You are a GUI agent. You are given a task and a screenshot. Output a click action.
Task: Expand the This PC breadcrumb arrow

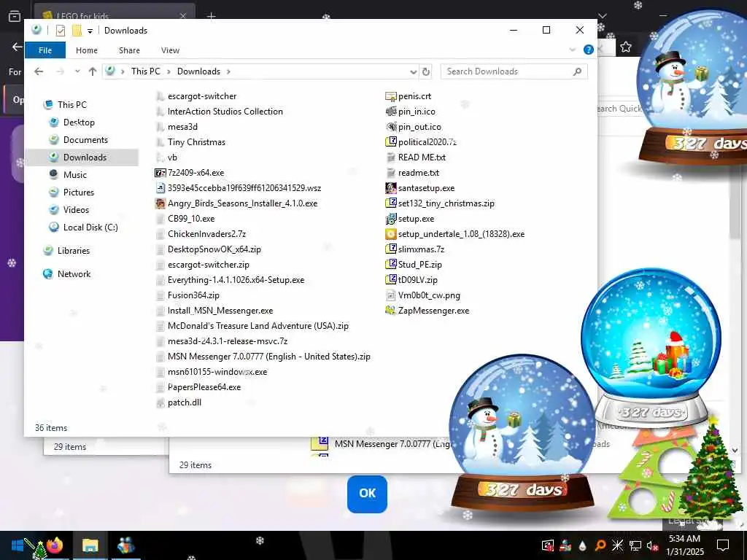pos(169,71)
